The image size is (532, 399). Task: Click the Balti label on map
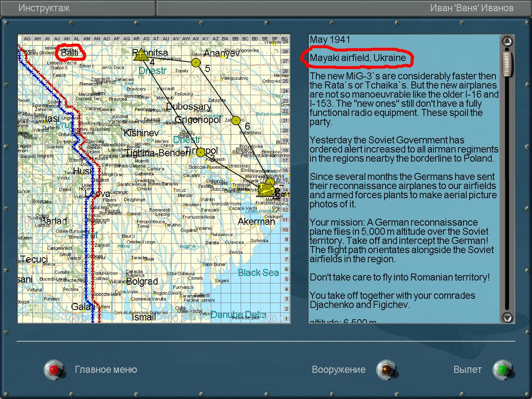coord(70,53)
